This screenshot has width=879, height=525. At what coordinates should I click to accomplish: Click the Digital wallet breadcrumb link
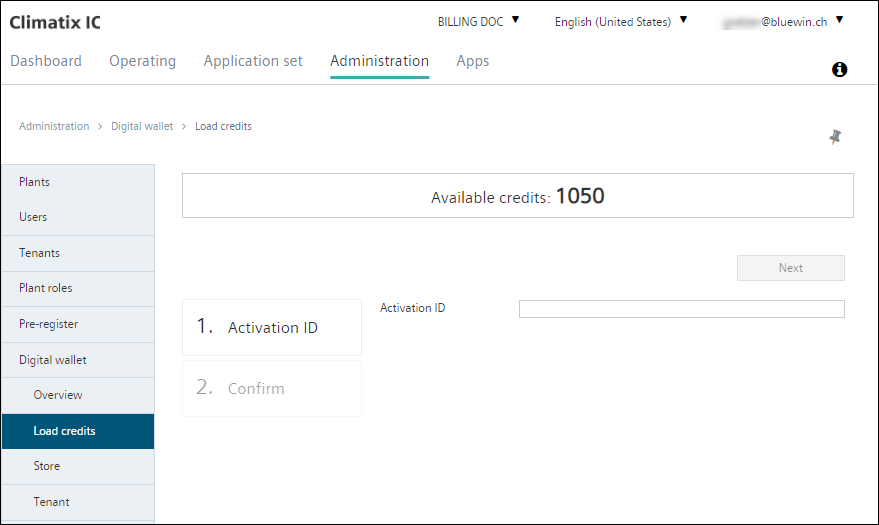142,126
